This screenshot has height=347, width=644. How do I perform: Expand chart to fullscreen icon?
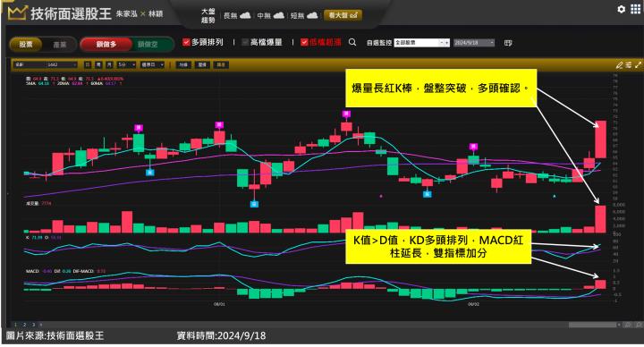tap(639, 65)
